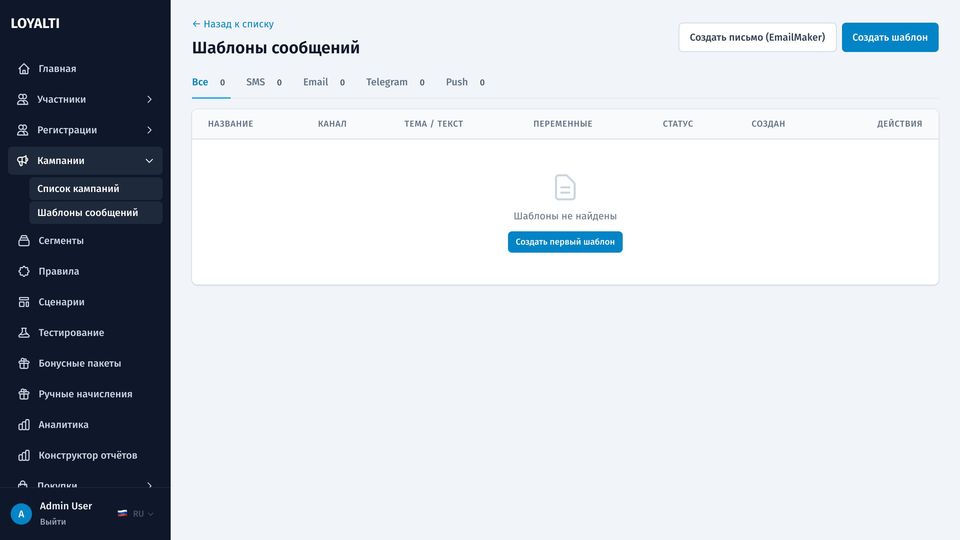Open Бонусные пакеты section
Image resolution: width=960 pixels, height=540 pixels.
(x=85, y=363)
